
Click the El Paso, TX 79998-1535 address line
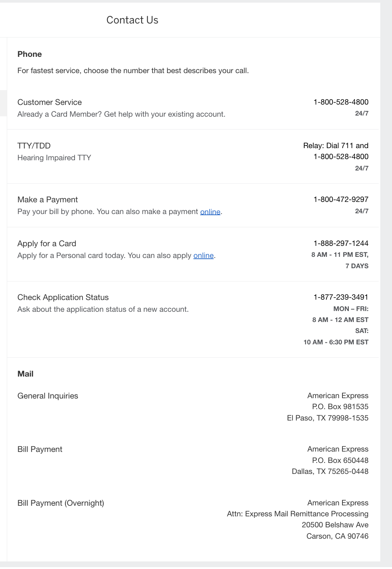coord(327,418)
